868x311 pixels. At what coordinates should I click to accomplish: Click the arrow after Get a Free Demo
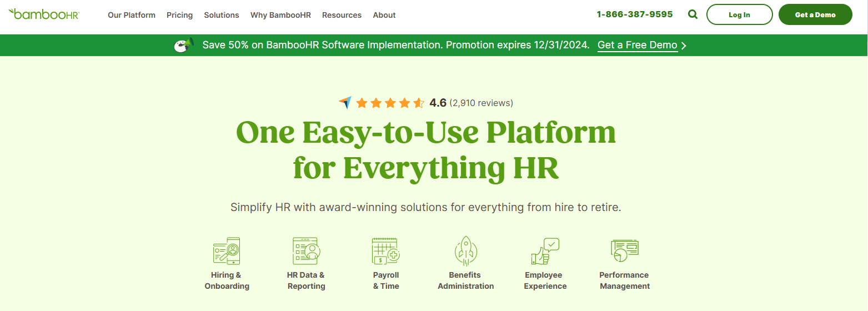pos(684,46)
